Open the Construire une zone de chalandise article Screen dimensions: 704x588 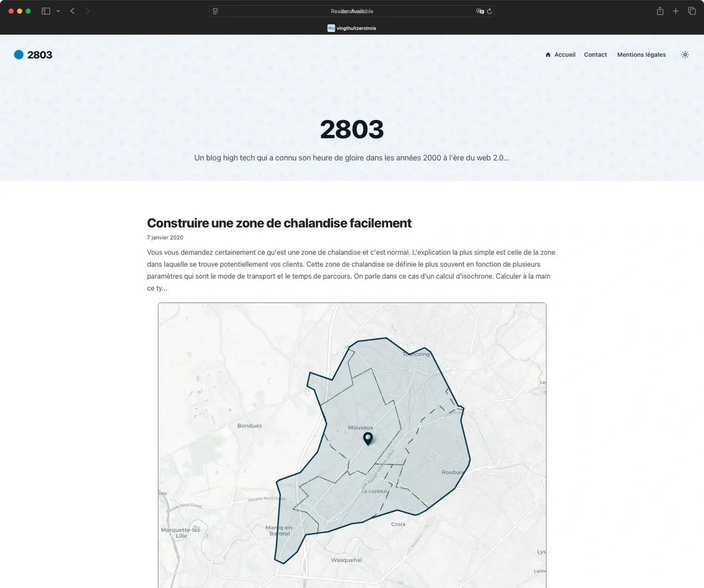click(x=279, y=223)
